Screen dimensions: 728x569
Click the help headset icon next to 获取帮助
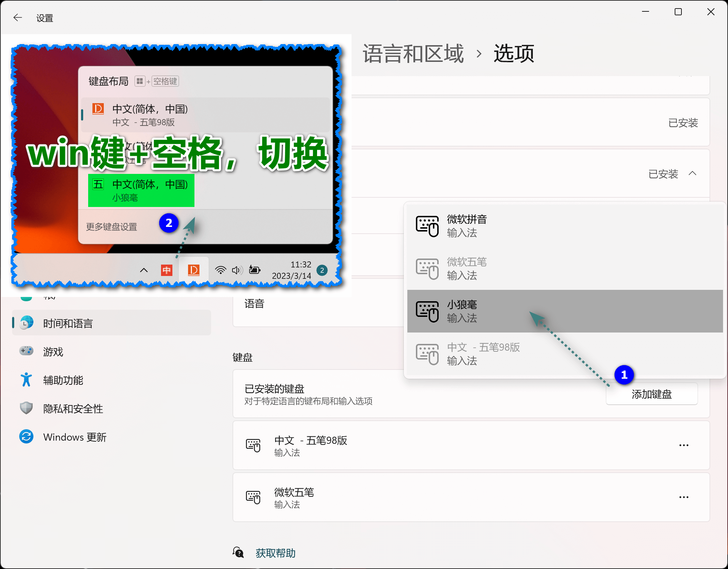coord(238,553)
